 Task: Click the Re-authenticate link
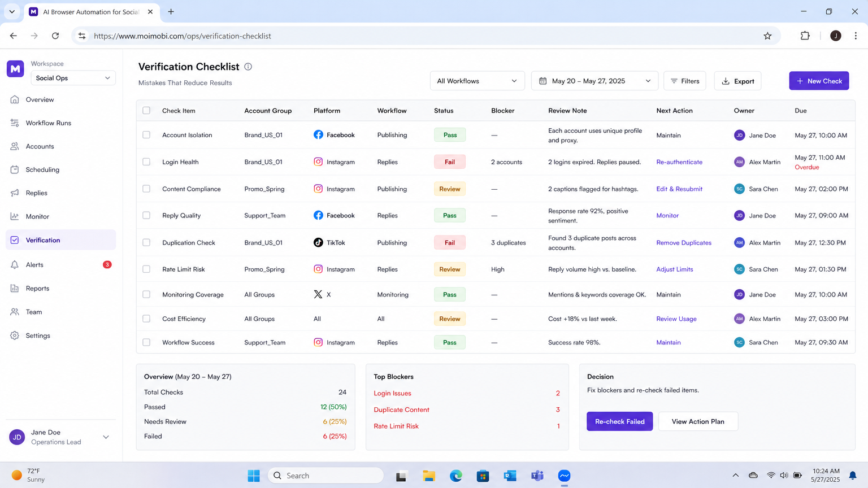click(679, 162)
